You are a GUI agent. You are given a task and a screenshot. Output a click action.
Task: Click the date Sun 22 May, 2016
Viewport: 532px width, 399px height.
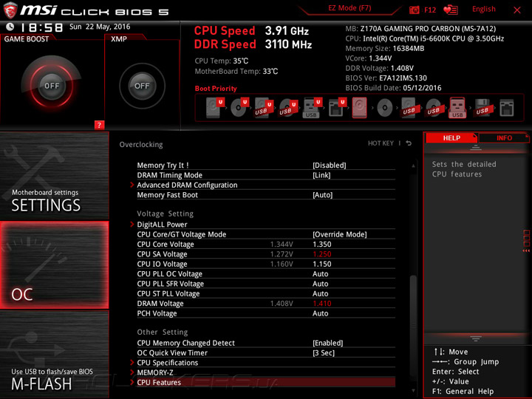point(100,27)
